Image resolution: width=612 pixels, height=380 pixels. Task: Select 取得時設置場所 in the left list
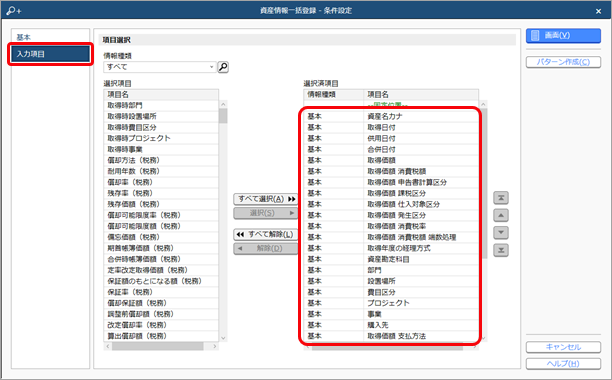[x=161, y=116]
